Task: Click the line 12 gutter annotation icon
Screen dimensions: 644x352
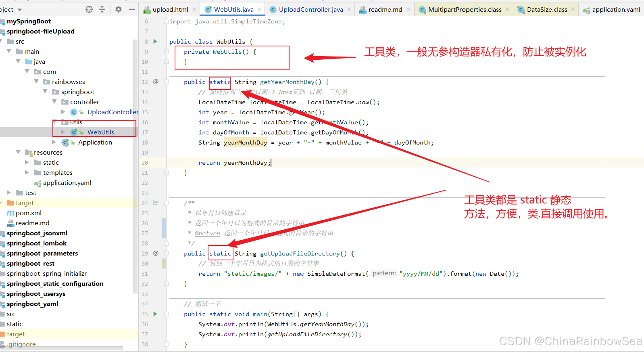Action: click(x=156, y=82)
